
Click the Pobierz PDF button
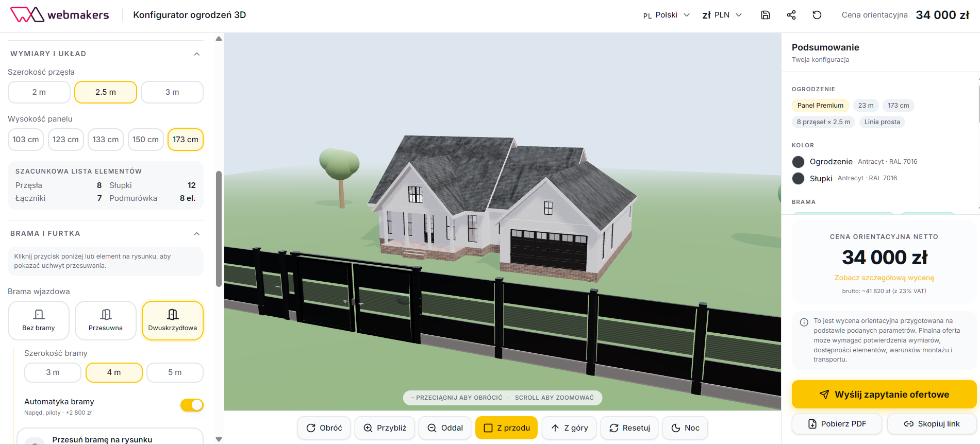click(x=837, y=424)
